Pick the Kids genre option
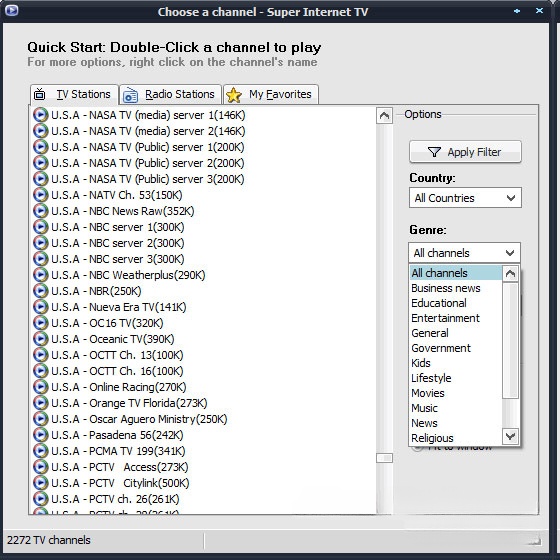 pyautogui.click(x=421, y=363)
